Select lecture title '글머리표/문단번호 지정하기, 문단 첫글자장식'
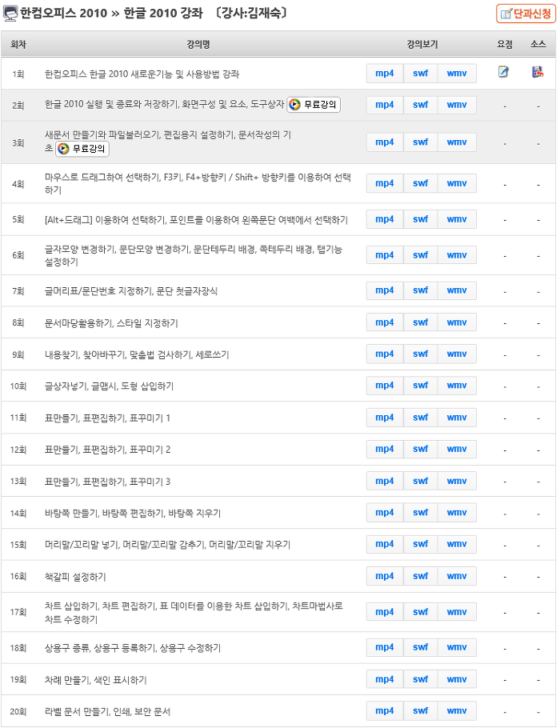 [x=131, y=291]
